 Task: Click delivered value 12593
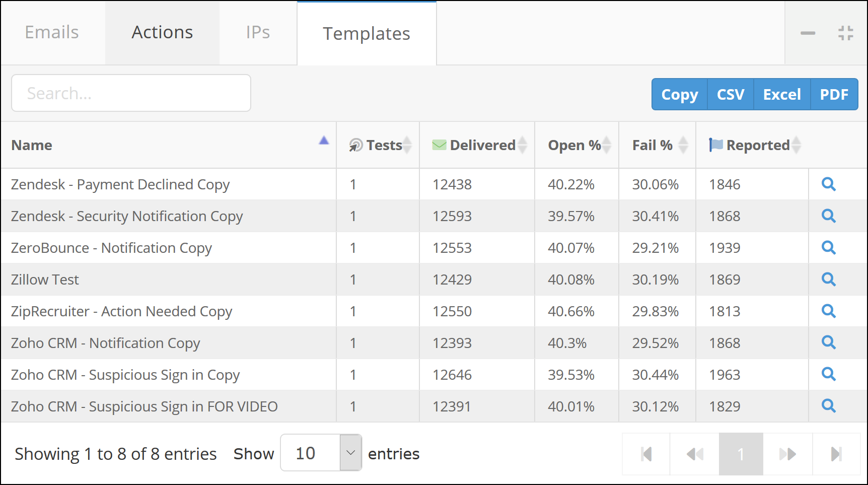point(452,216)
